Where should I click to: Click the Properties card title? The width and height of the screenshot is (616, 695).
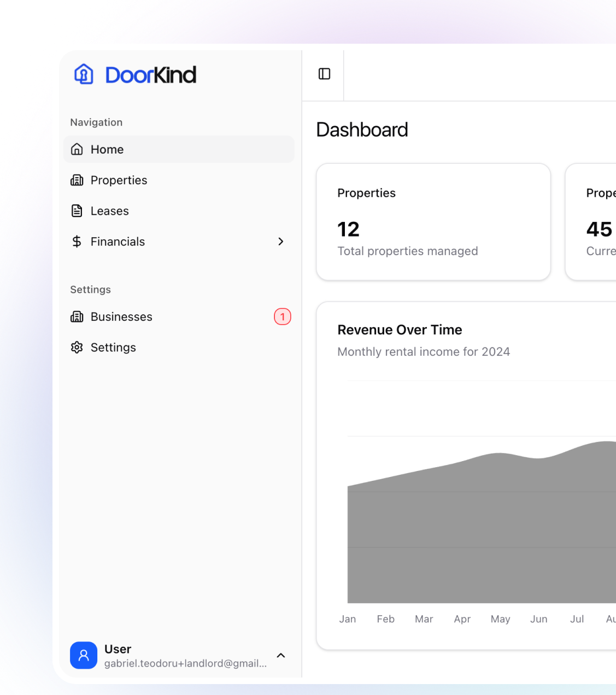[x=366, y=193]
